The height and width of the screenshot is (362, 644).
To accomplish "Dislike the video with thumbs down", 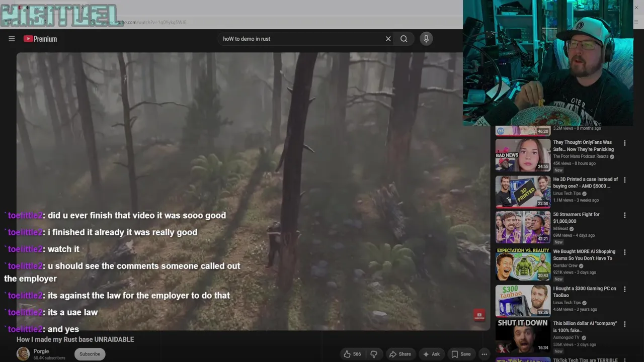I will [x=374, y=354].
